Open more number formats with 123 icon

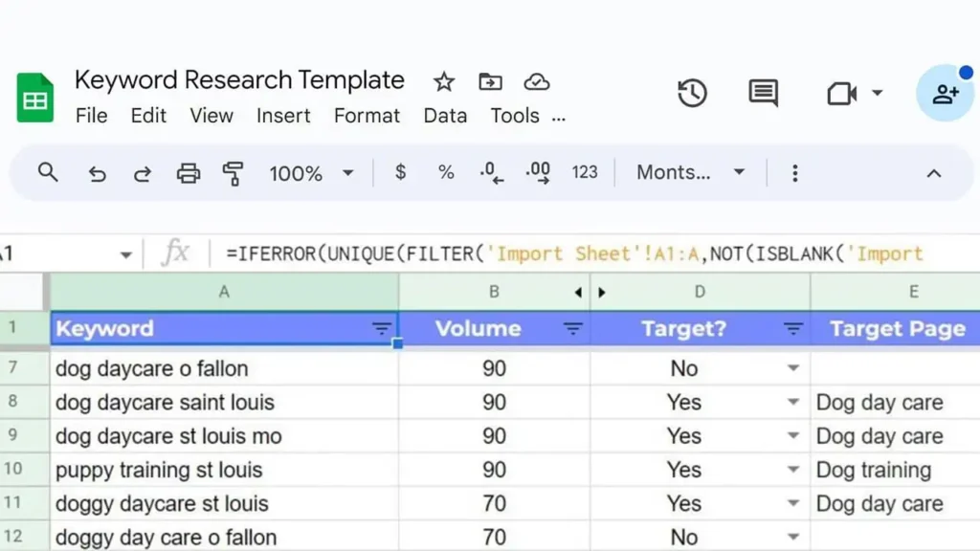[x=585, y=173]
